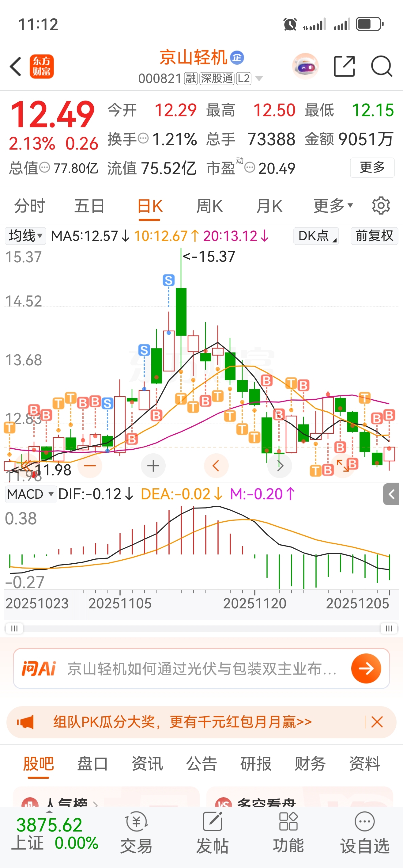The image size is (403, 868).
Task: Tap the back arrow icon
Action: tap(16, 67)
